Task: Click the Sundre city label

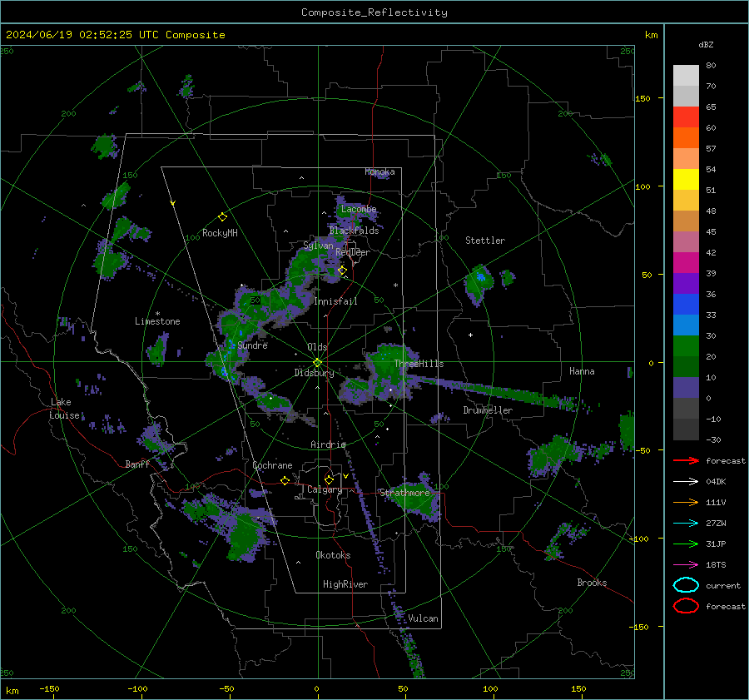Action: (252, 345)
